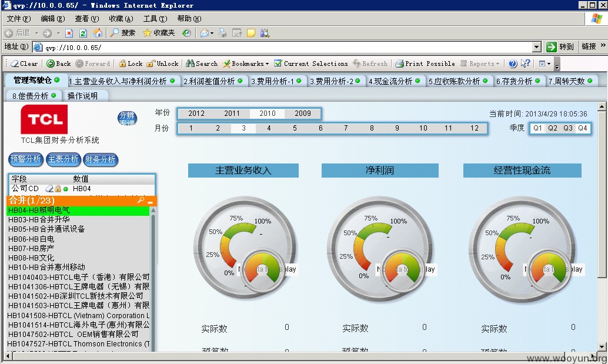The width and height of the screenshot is (608, 364).
Task: Open the forward history dropdown arrow
Action: [x=58, y=33]
